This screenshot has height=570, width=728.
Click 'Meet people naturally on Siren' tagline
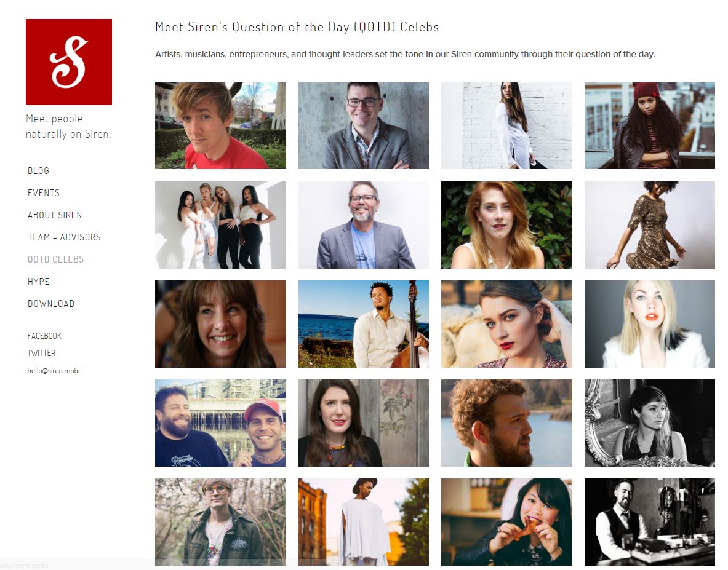pyautogui.click(x=69, y=126)
